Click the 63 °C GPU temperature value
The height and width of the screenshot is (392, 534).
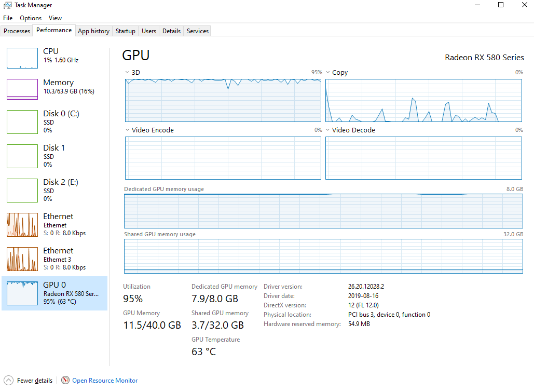(203, 352)
